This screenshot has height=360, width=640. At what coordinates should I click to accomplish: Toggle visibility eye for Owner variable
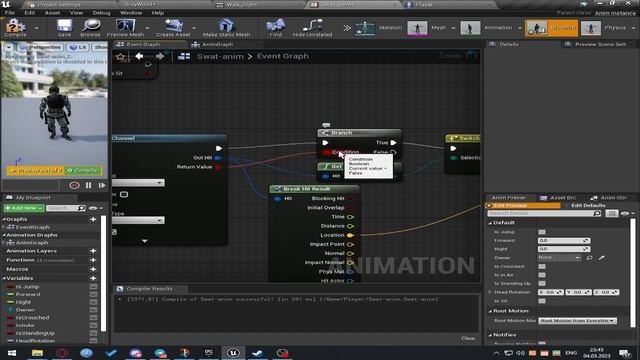(x=93, y=310)
